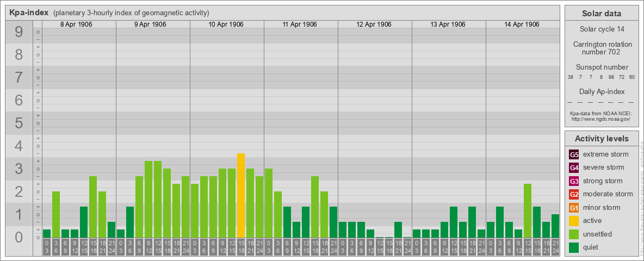Select the yellow active level swatch
Image resolution: width=644 pixels, height=261 pixels.
click(x=574, y=221)
